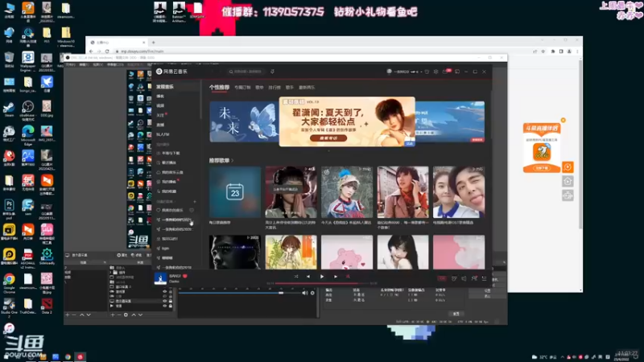This screenshot has width=644, height=362.
Task: Expand the folder group in OBS sources list
Action: tap(110, 273)
